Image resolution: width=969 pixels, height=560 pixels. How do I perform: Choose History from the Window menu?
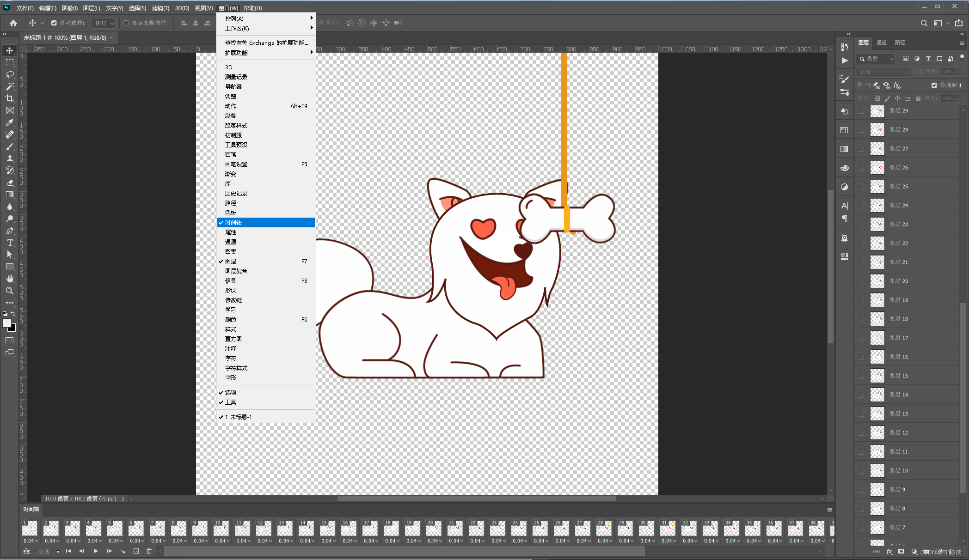tap(236, 194)
